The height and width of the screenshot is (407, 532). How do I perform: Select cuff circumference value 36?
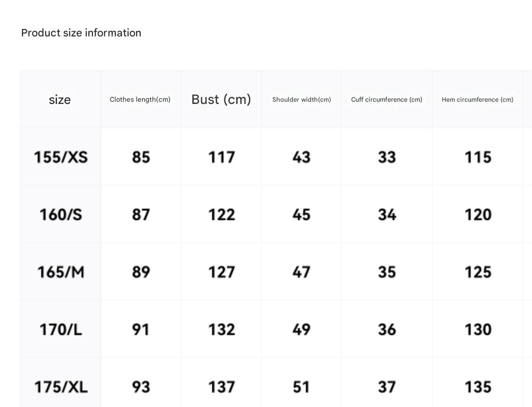coord(387,329)
